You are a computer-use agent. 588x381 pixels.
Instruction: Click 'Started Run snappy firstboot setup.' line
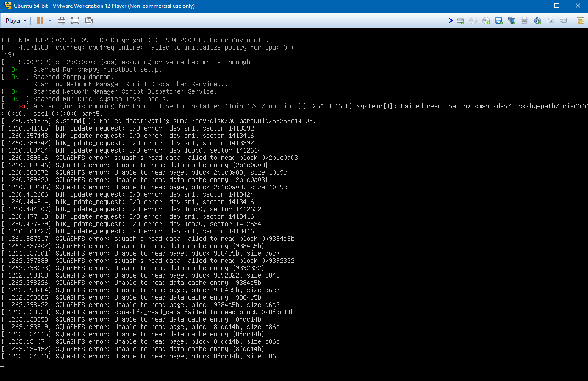(81, 69)
